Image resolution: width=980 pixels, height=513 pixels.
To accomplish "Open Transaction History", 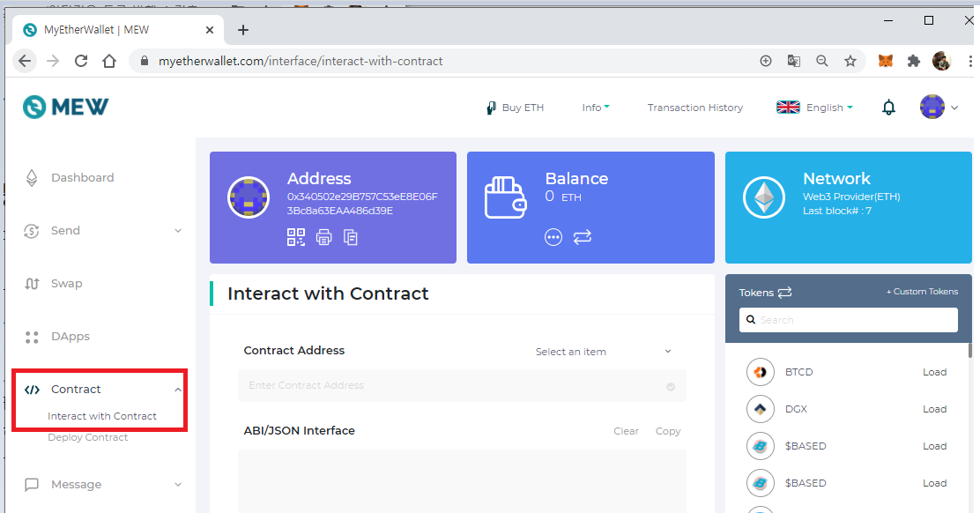I will click(695, 108).
